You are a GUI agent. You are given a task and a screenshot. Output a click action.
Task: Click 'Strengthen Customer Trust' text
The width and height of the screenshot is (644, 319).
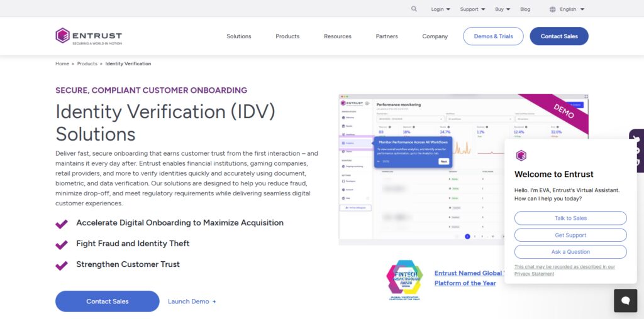(x=128, y=264)
